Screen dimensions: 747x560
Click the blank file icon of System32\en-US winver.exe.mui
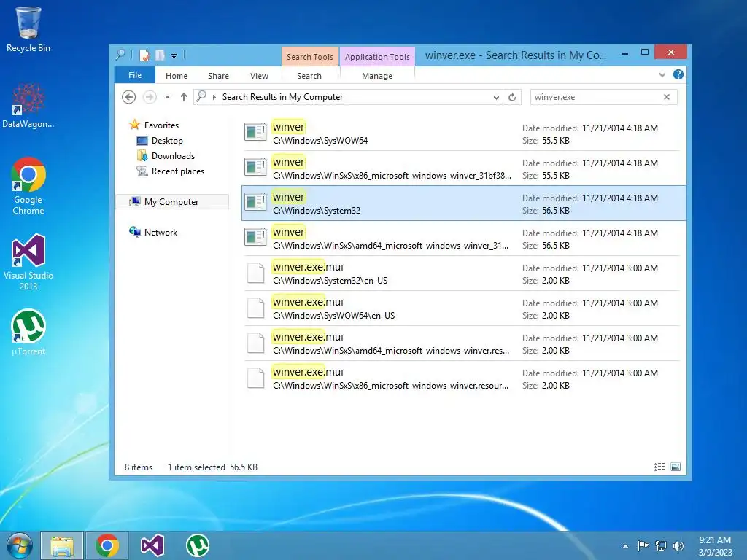point(256,273)
